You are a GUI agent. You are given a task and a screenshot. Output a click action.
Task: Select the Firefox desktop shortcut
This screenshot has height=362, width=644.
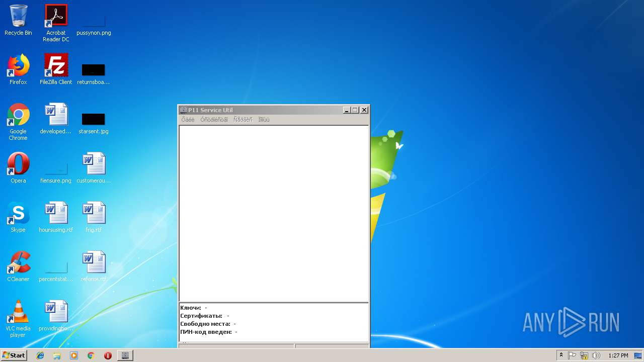[18, 70]
